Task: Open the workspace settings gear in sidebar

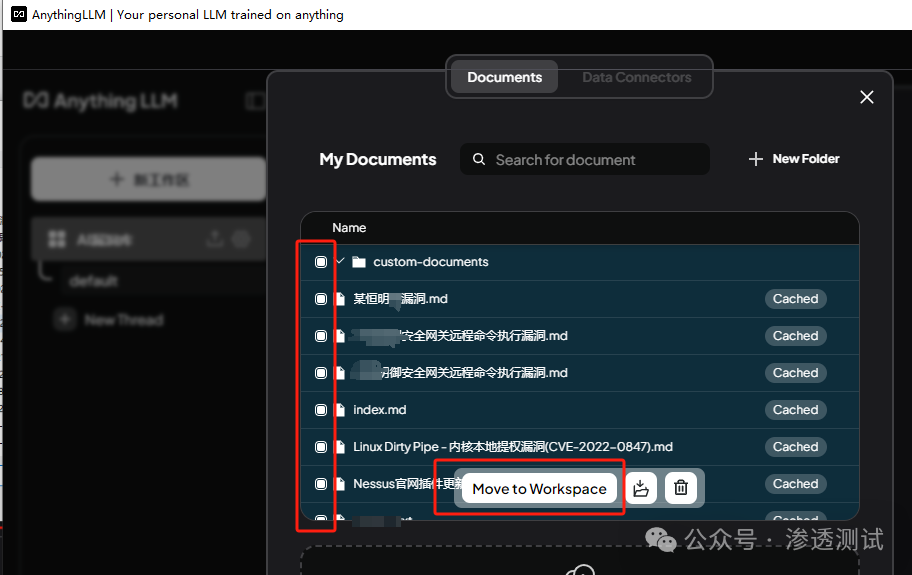Action: (241, 238)
